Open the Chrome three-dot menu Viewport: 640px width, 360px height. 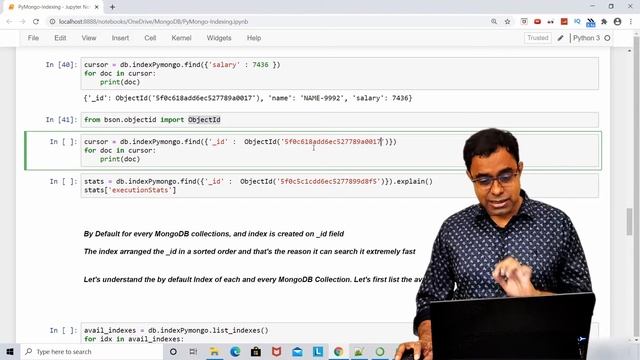(631, 22)
